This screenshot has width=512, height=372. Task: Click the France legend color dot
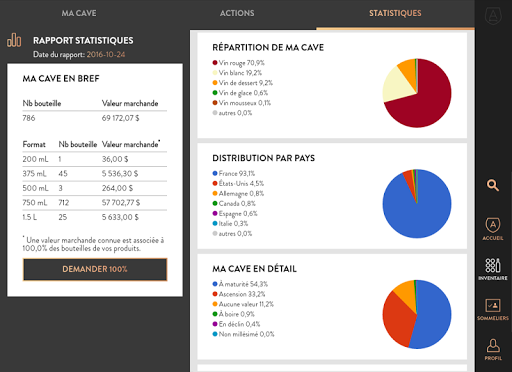pyautogui.click(x=215, y=173)
